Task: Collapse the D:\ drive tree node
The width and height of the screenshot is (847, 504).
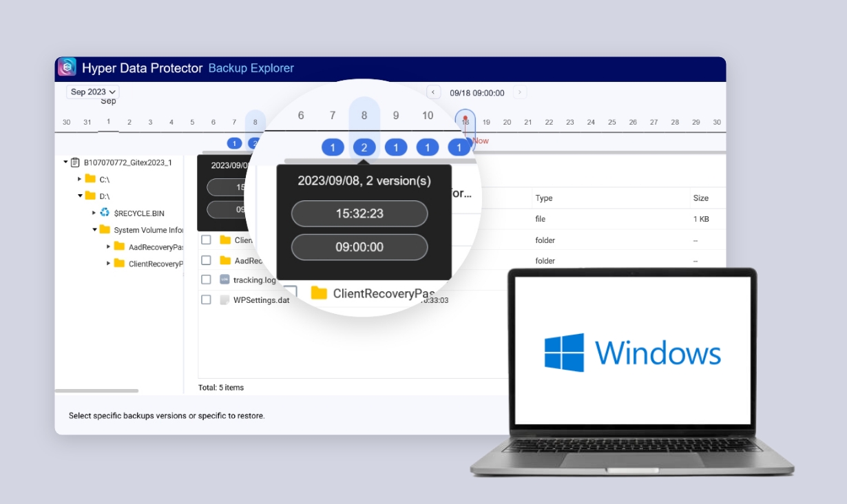Action: [80, 196]
